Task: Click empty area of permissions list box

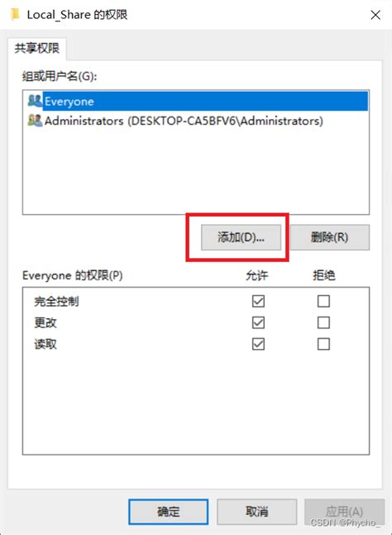Action: [x=196, y=403]
